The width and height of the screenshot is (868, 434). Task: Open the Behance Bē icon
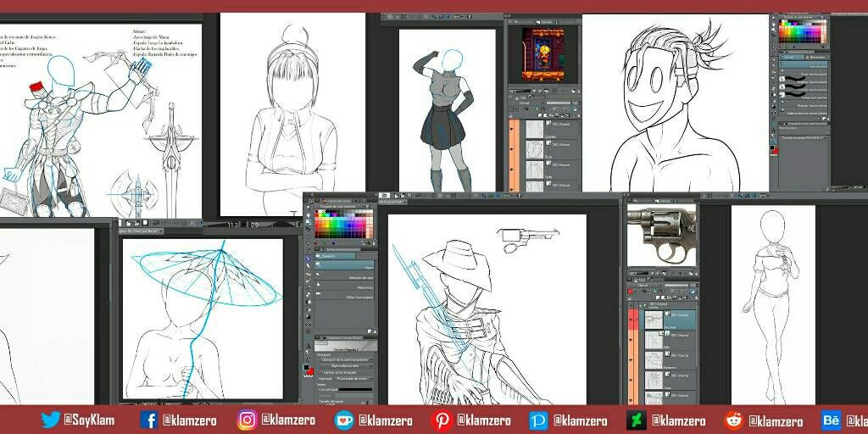[x=831, y=420]
